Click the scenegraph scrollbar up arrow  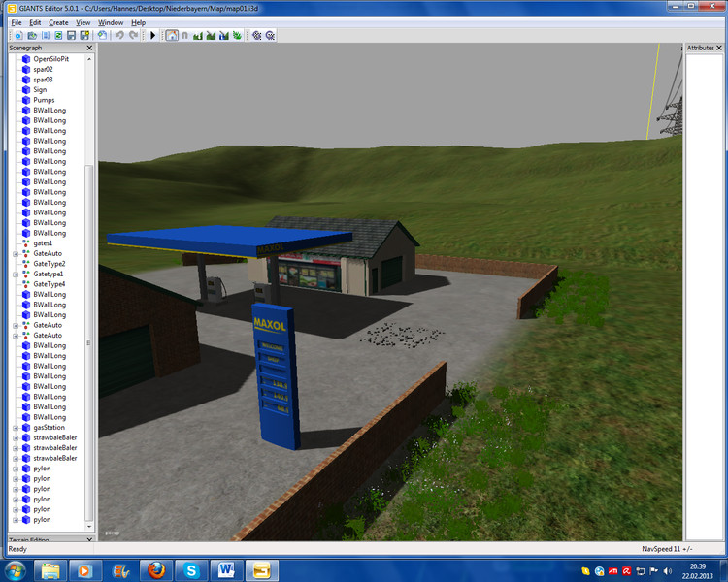pos(89,59)
